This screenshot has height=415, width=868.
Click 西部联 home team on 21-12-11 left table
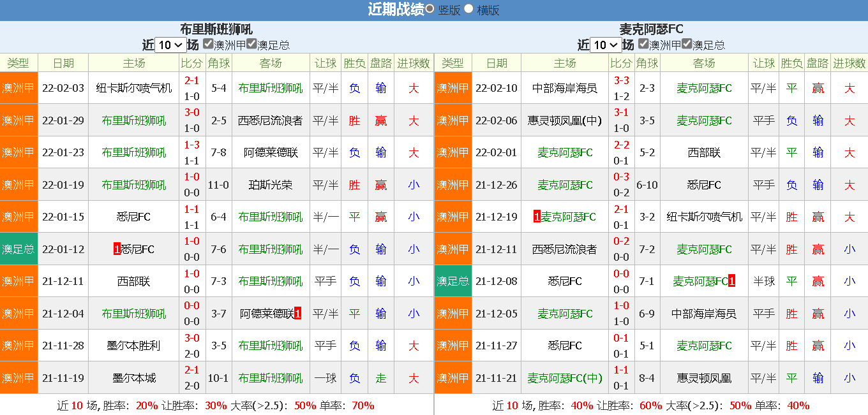click(134, 281)
